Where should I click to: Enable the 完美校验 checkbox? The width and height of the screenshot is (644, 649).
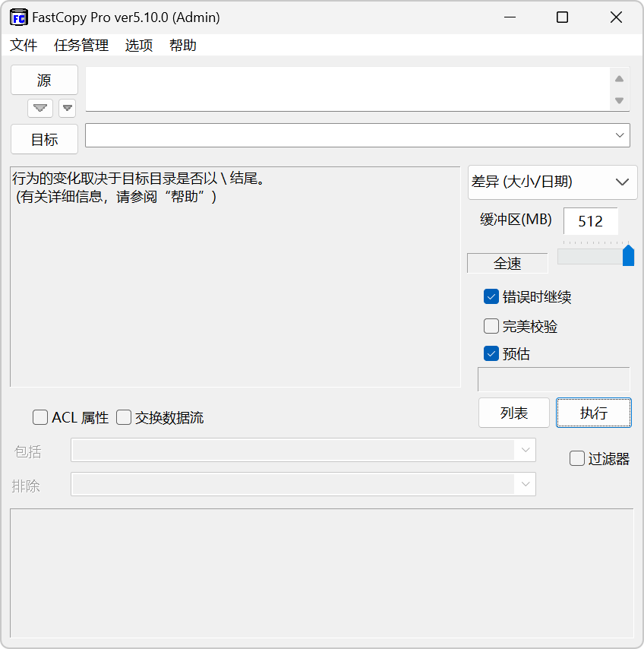pyautogui.click(x=491, y=325)
